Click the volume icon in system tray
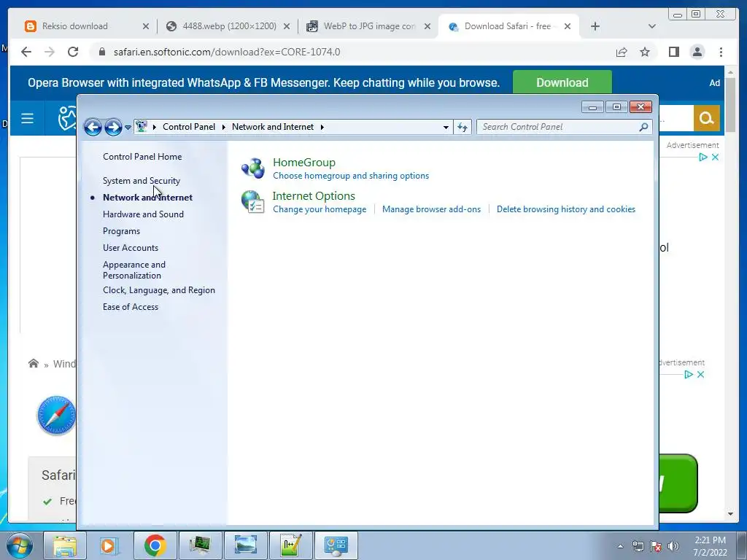Image resolution: width=747 pixels, height=560 pixels. click(673, 546)
